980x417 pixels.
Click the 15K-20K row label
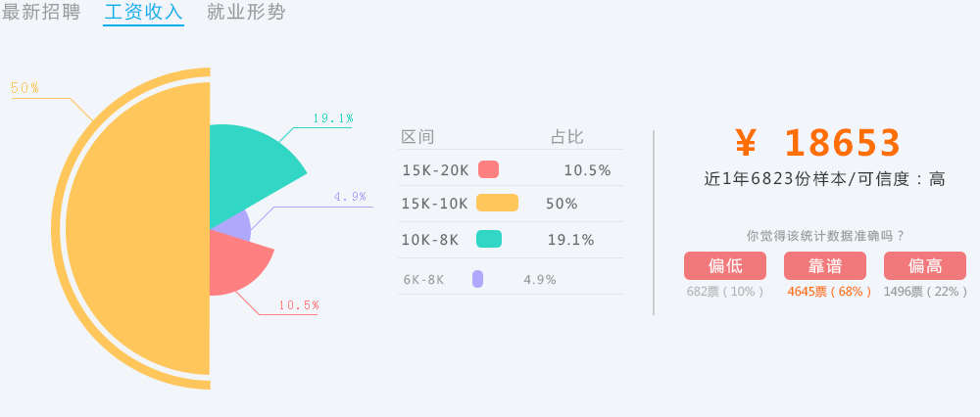[x=435, y=170]
